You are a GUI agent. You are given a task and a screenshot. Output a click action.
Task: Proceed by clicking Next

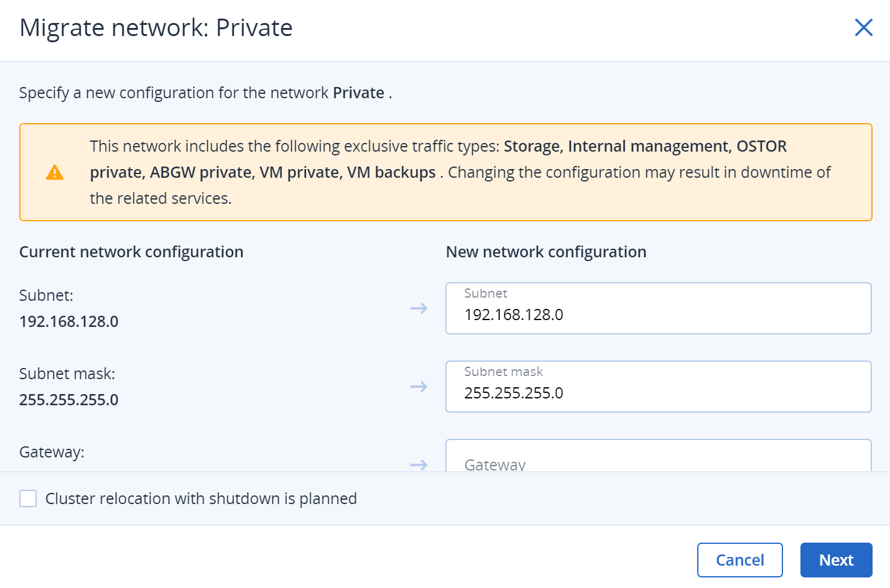[836, 560]
